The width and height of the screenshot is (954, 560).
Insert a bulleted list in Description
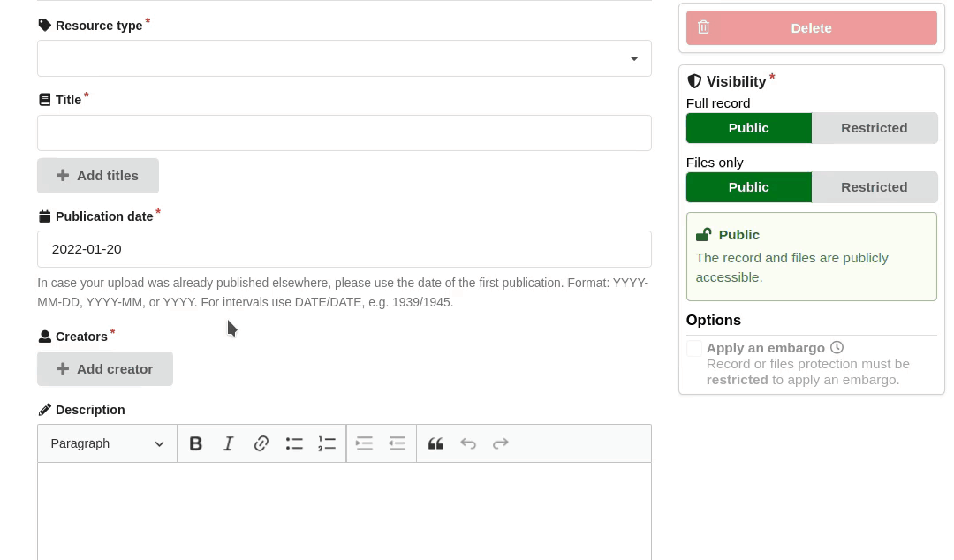tap(294, 443)
